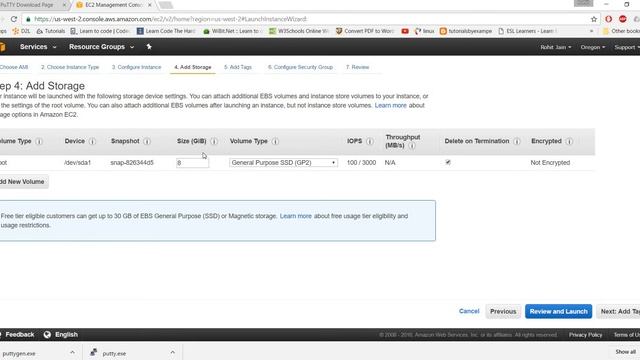Screen dimensions: 640x360
Task: Click the globe icon beside English
Action: [47, 335]
